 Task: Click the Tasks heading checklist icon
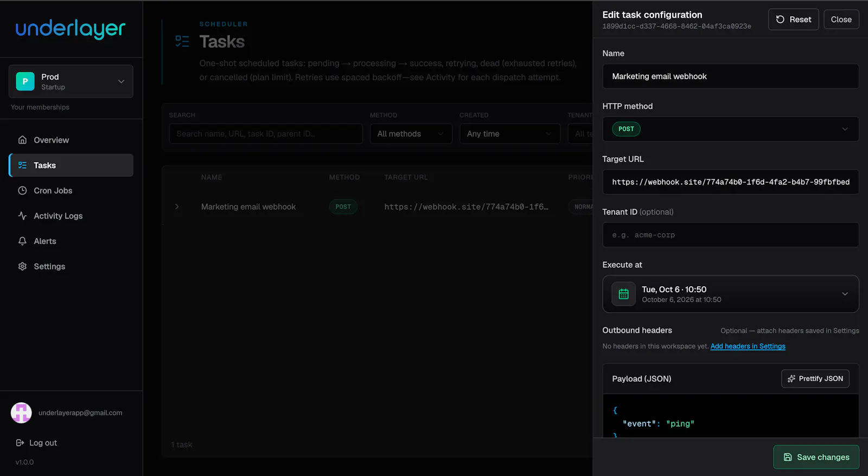pos(182,41)
